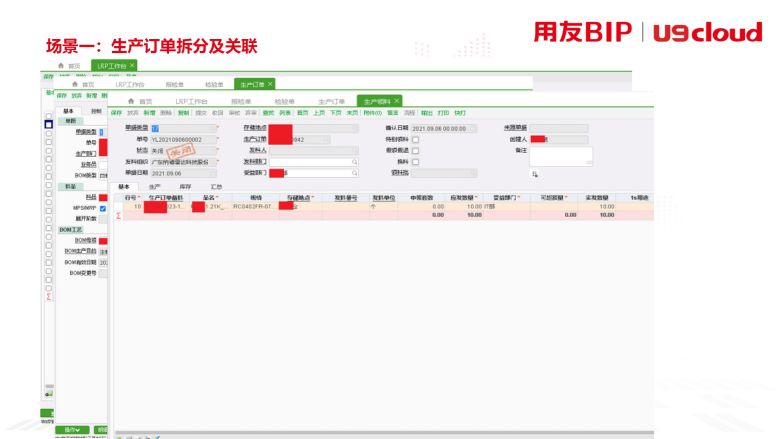Screen dimensions: 781x439
Task: Click 删除 in the 生产领料 toolbar
Action: [166, 113]
